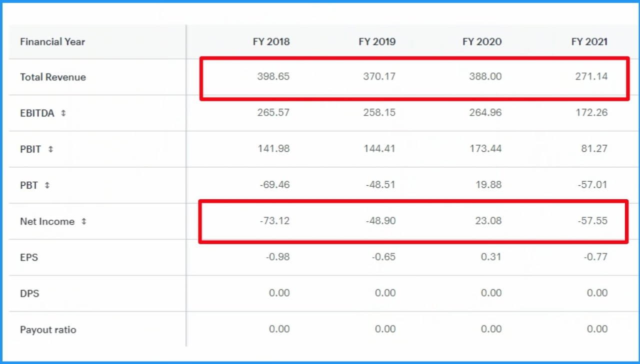Screen dimensions: 640x364
Task: Expand the Net Income row arrows icon
Action: [x=83, y=221]
